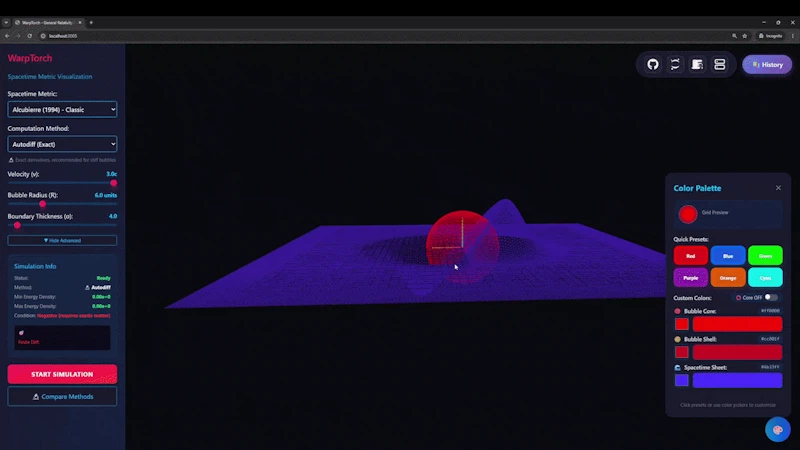Viewport: 800px width, 450px height.
Task: Start the simulation
Action: coord(62,374)
